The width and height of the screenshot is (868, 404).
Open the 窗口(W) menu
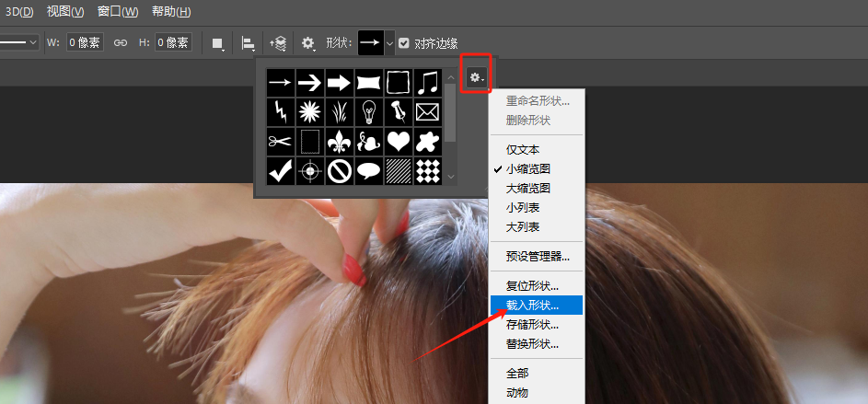tap(118, 12)
